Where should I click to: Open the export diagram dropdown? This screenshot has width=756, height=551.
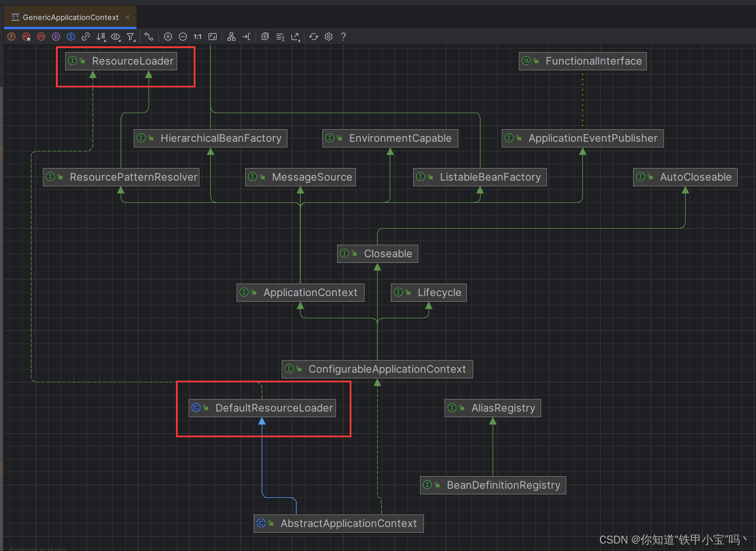[x=295, y=37]
